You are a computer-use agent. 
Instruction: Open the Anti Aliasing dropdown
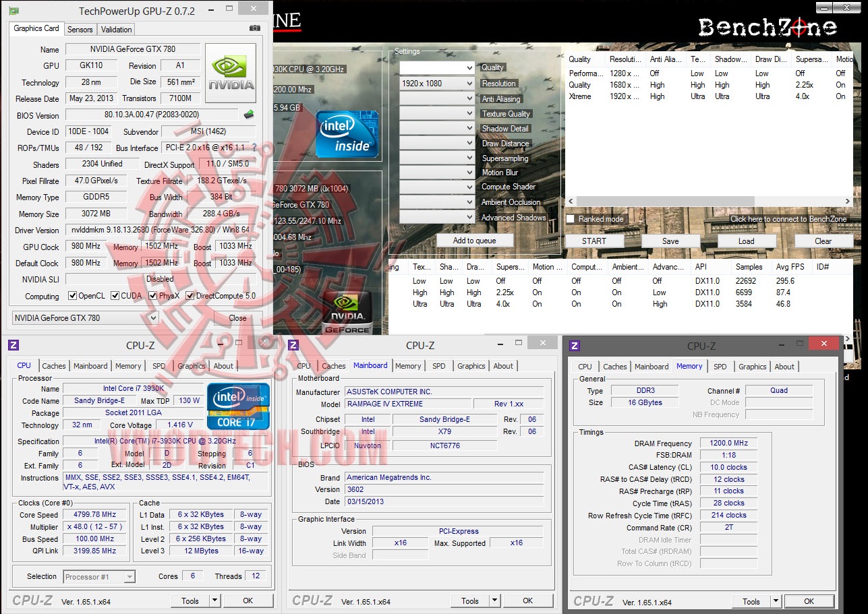[x=437, y=98]
